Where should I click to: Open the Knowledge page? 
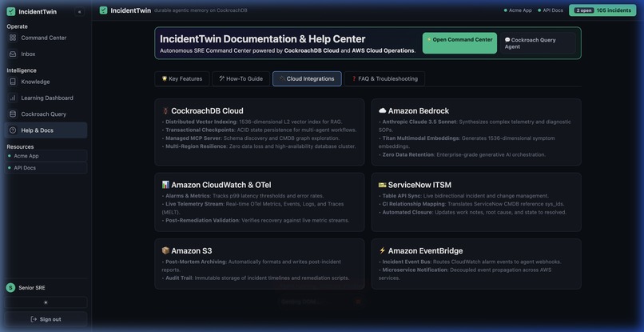[46, 82]
